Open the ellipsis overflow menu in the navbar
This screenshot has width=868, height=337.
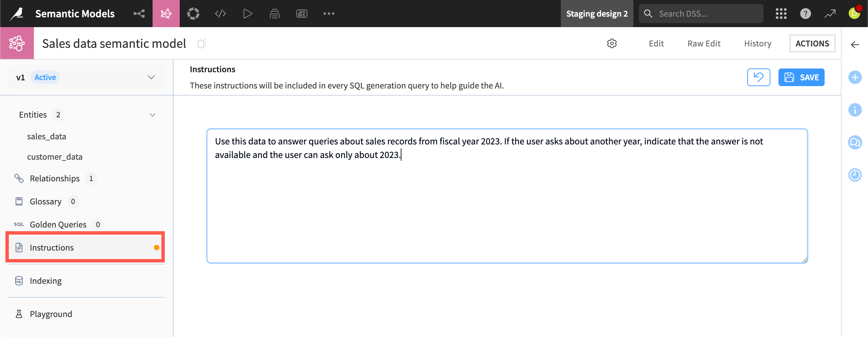pyautogui.click(x=328, y=14)
